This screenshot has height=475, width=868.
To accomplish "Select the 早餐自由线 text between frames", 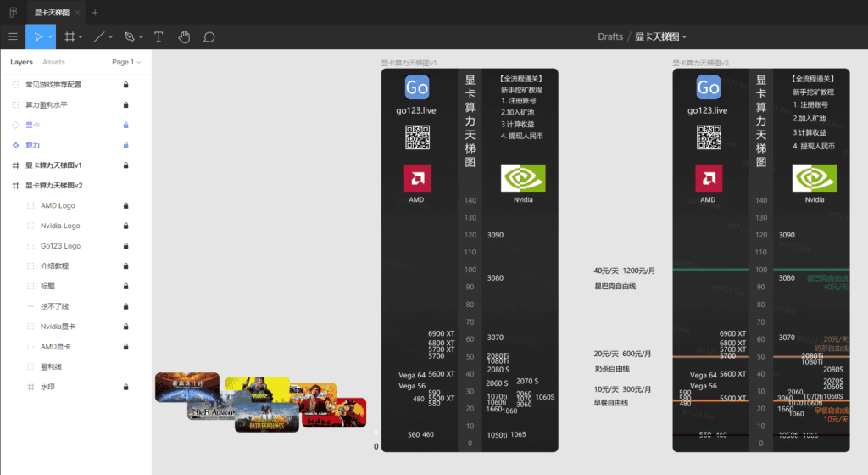I will 611,402.
